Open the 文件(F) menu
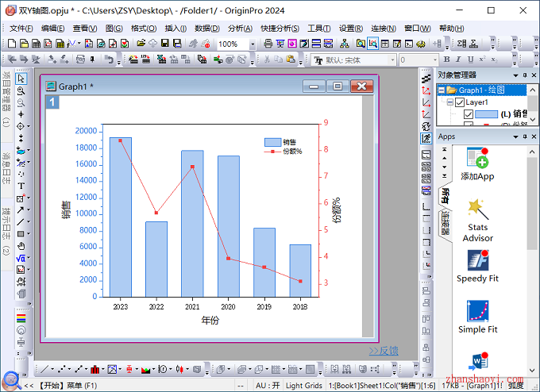Viewport: 540px width, 392px height. click(21, 29)
